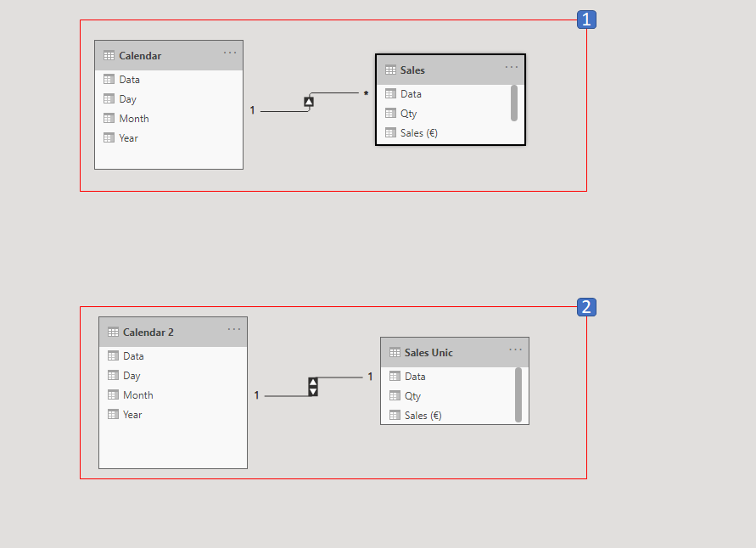Select the Sales (€) field in Sales table
Screen dimensions: 756x548
[444, 133]
